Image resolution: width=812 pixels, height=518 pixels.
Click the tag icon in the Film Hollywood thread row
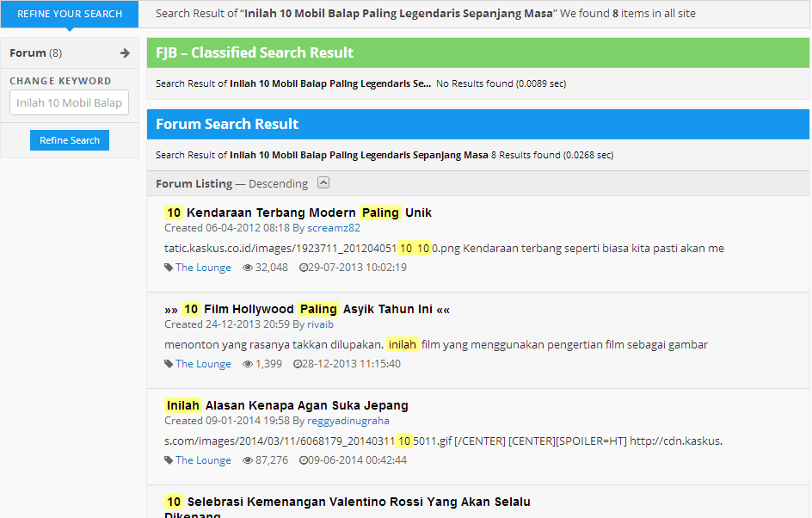[x=169, y=364]
